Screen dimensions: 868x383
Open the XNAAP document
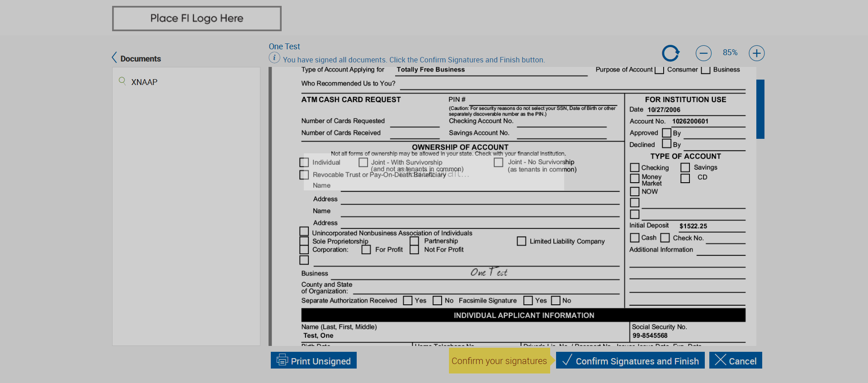144,82
